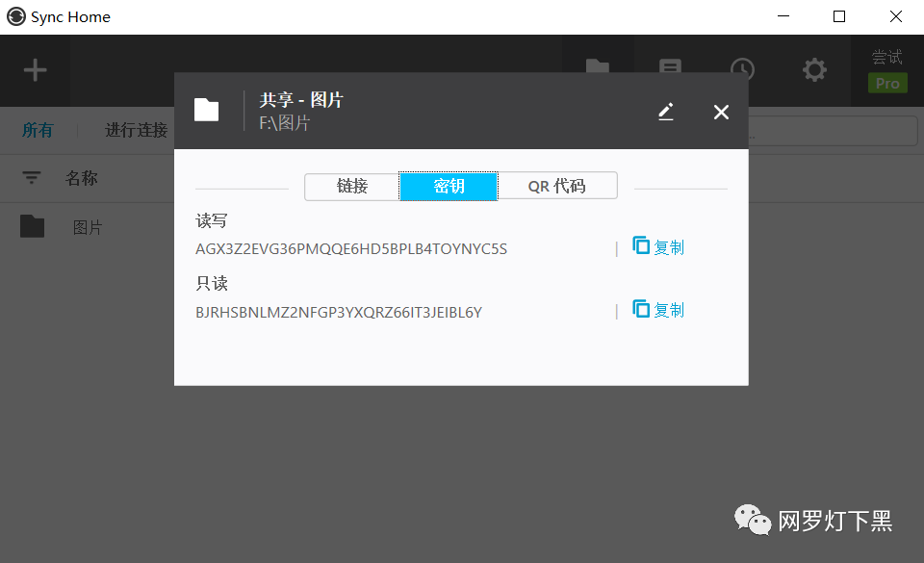Minimize the Sync Home window
This screenshot has height=563, width=924.
click(x=783, y=16)
